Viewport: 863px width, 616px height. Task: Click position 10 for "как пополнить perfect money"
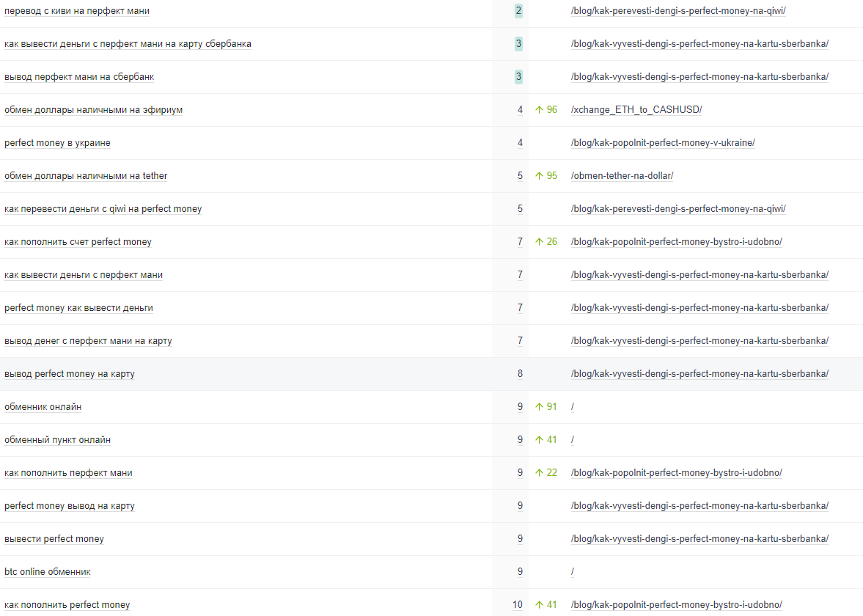[518, 606]
